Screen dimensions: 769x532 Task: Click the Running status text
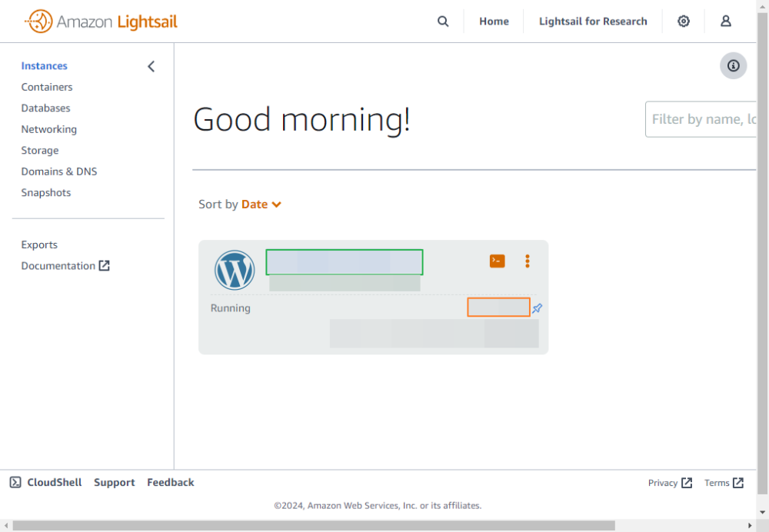tap(231, 308)
